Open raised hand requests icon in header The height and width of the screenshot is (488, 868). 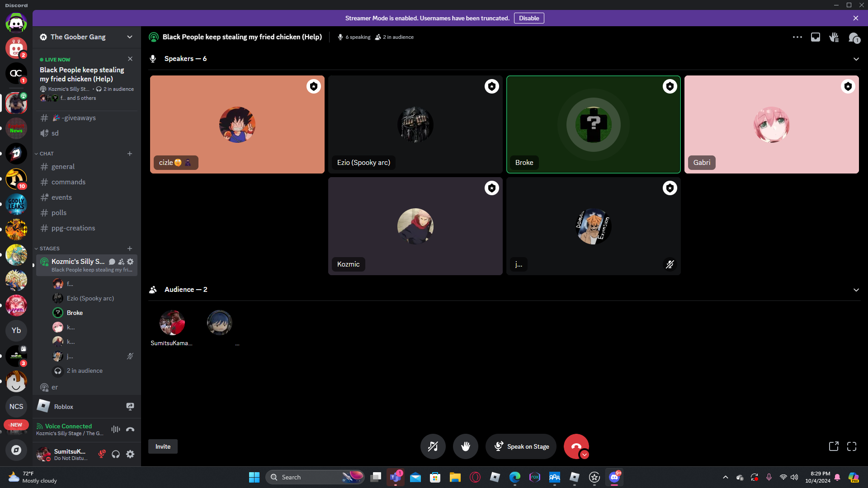pyautogui.click(x=834, y=37)
